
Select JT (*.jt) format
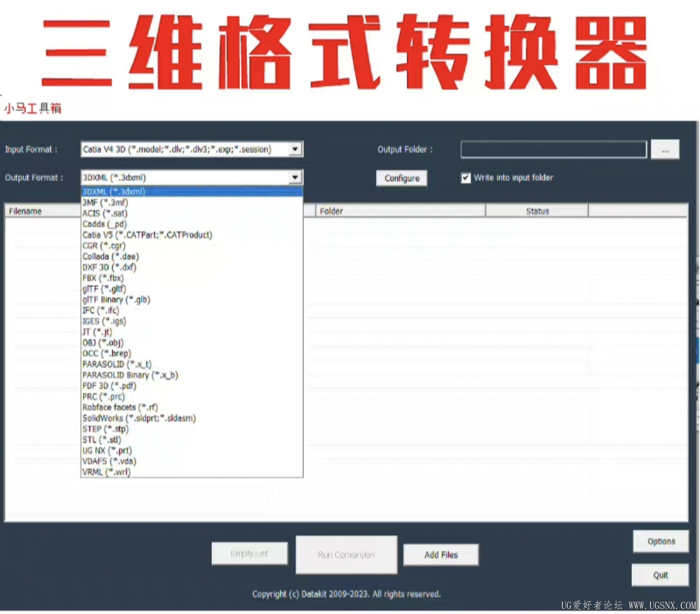(191, 332)
